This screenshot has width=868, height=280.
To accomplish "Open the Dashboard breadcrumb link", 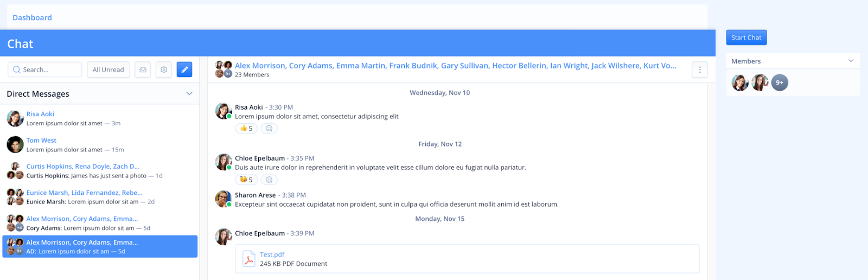I will click(32, 17).
